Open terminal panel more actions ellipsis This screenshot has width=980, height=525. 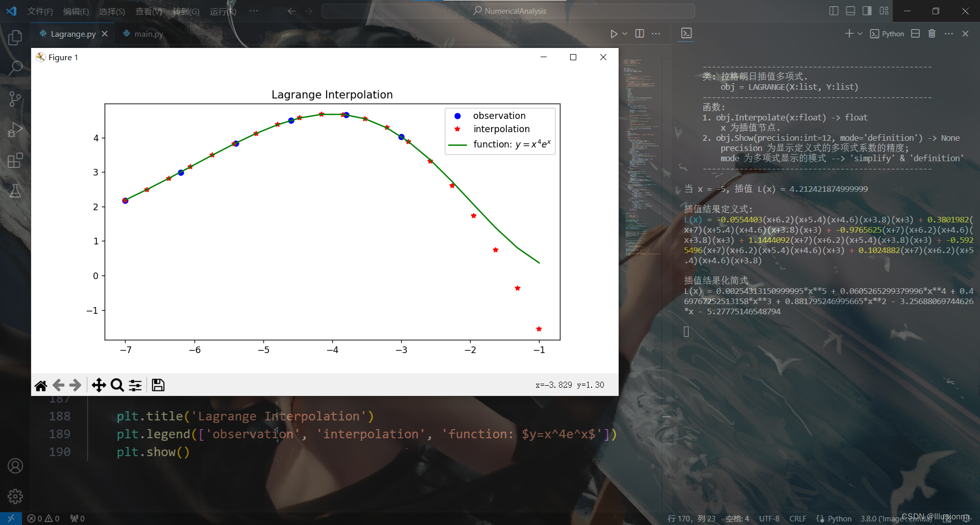coord(949,34)
